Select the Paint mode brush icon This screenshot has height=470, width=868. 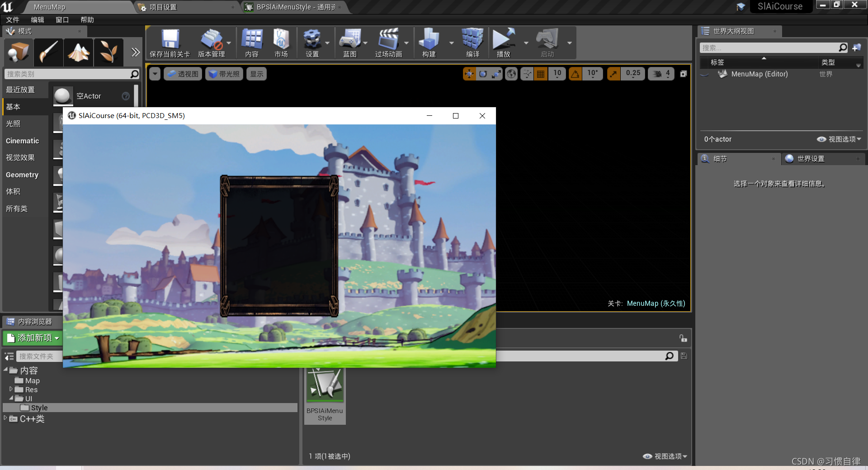48,52
